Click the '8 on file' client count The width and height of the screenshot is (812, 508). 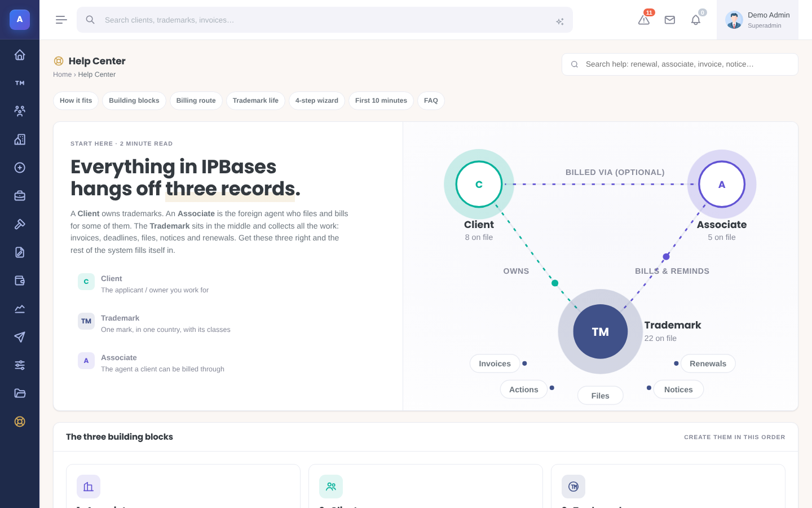(479, 237)
